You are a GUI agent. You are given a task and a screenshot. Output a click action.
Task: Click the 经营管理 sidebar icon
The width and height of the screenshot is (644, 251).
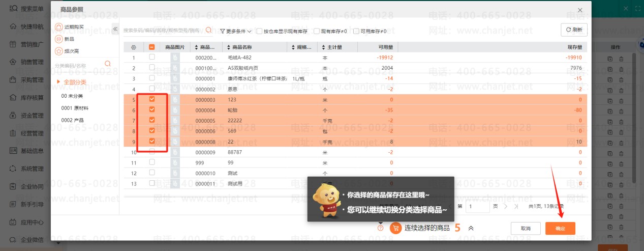(14, 133)
